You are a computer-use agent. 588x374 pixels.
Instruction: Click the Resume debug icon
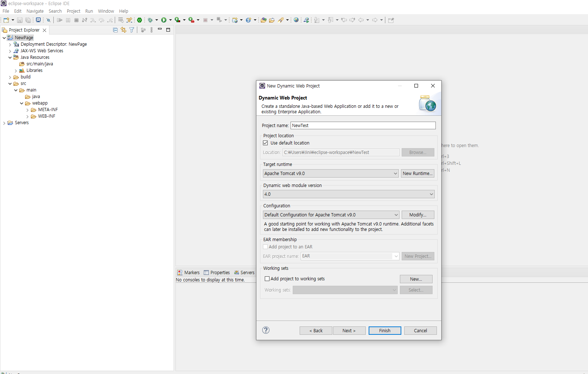pyautogui.click(x=60, y=20)
